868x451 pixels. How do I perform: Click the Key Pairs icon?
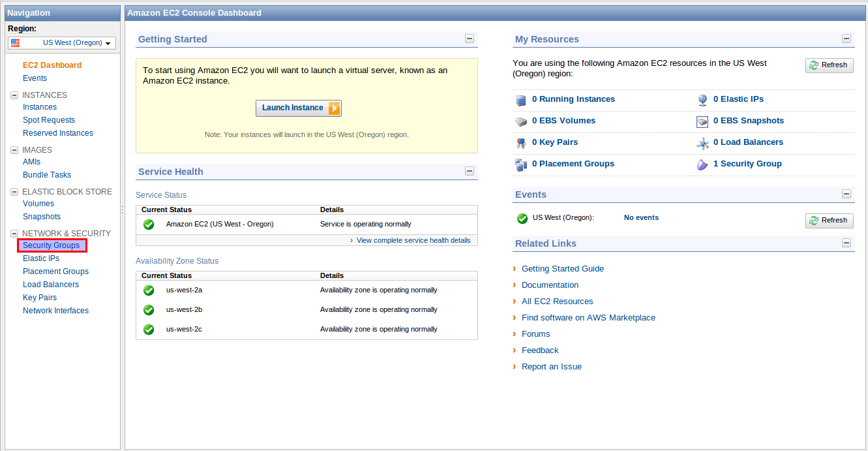[520, 143]
